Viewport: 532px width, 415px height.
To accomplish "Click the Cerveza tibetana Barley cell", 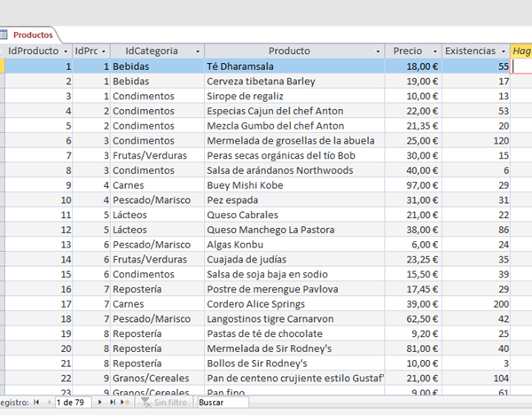I will tap(294, 81).
